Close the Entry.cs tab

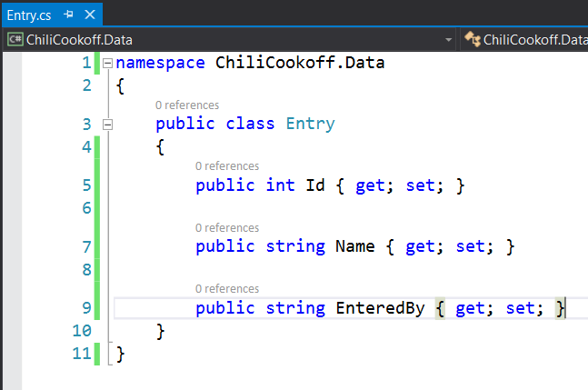coord(89,15)
